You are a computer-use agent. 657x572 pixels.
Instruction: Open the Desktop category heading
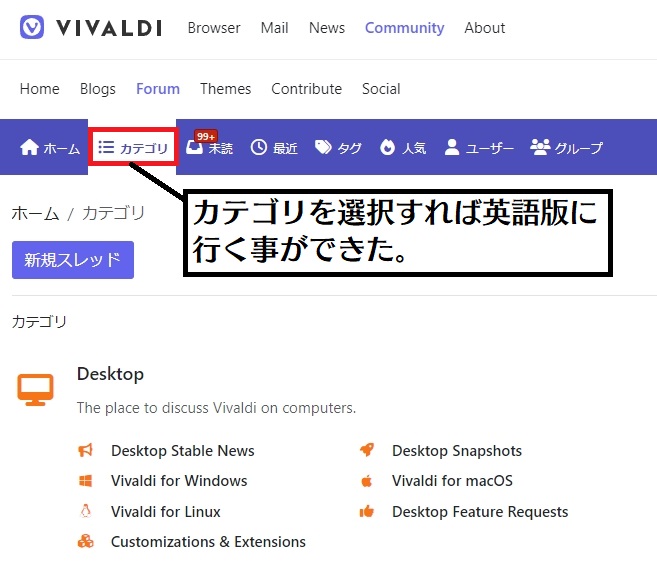[x=110, y=374]
